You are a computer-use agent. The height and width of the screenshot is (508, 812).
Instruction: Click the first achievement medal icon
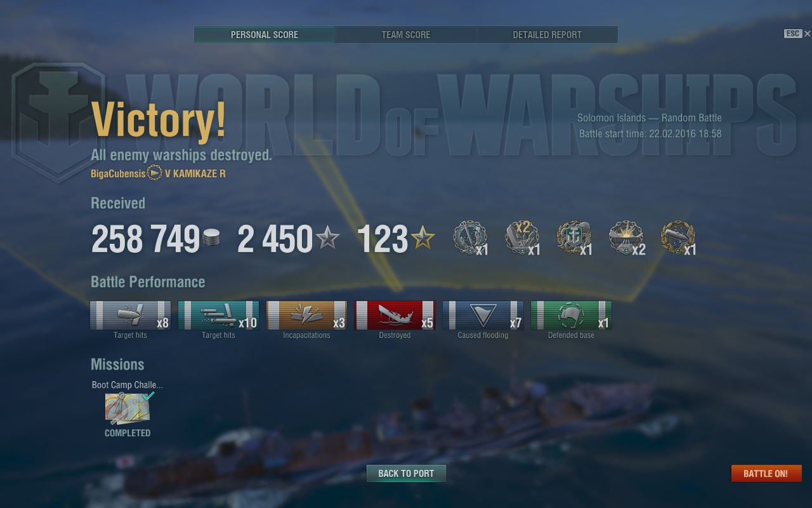(469, 237)
